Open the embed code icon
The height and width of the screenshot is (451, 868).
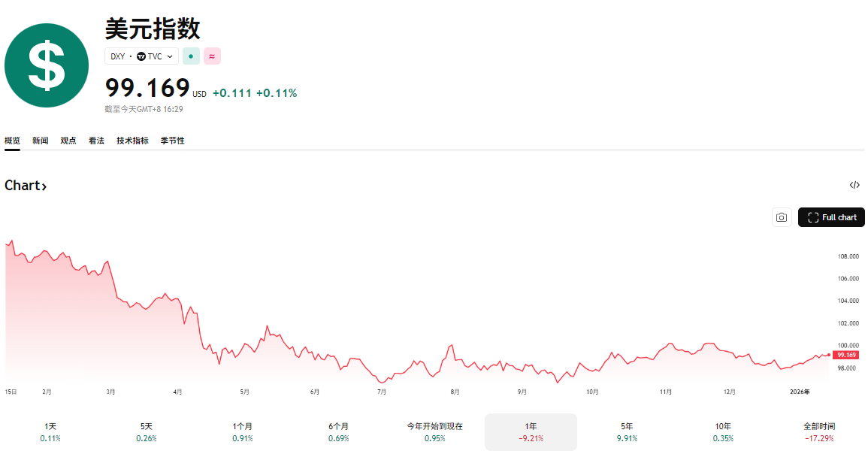click(x=854, y=185)
